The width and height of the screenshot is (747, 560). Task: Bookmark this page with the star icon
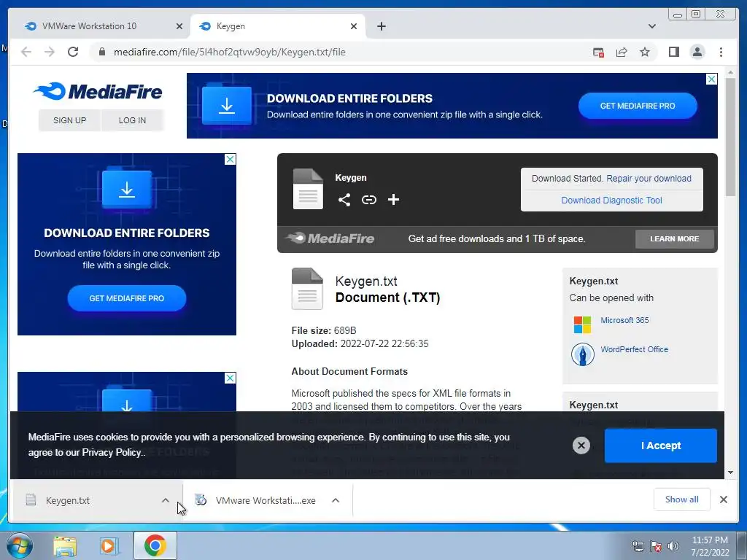[645, 52]
